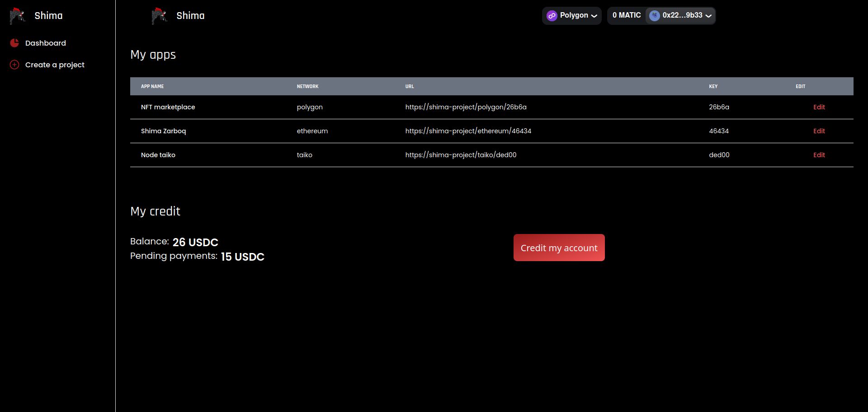This screenshot has width=868, height=412.
Task: Expand the Polygon network dropdown
Action: click(572, 16)
